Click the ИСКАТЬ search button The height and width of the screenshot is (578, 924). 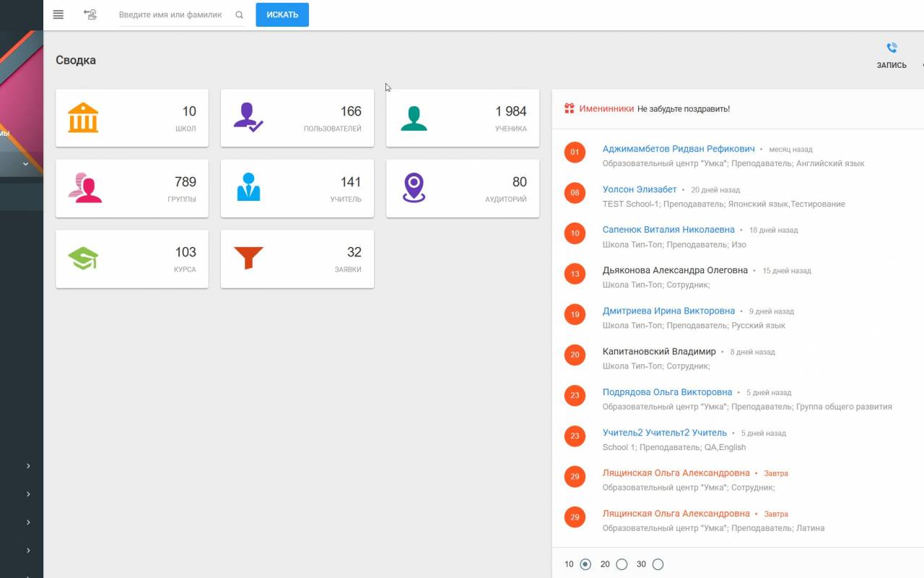(x=282, y=14)
